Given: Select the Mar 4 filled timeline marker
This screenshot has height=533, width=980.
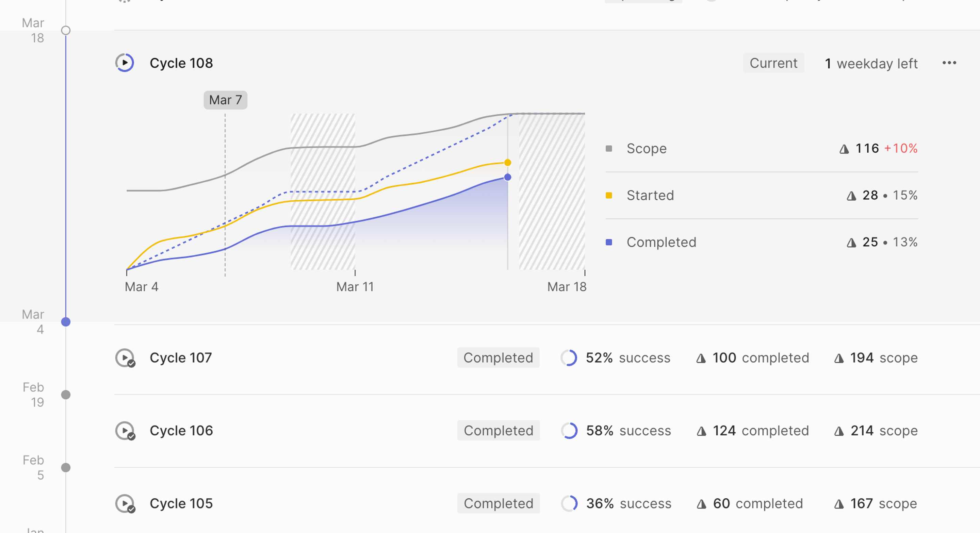Looking at the screenshot, I should pos(66,322).
